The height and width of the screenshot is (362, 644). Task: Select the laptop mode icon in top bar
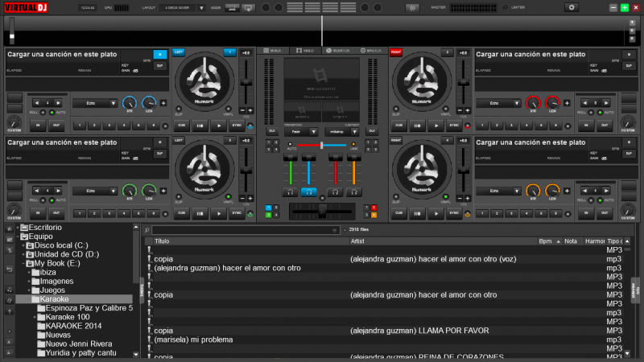click(x=232, y=7)
